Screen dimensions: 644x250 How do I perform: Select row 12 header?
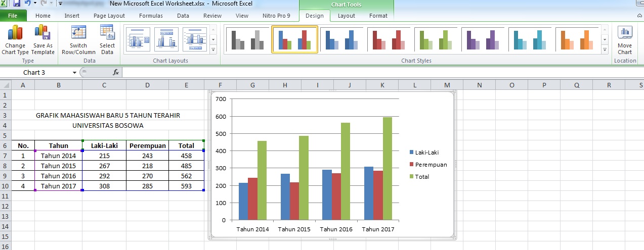pyautogui.click(x=5, y=206)
